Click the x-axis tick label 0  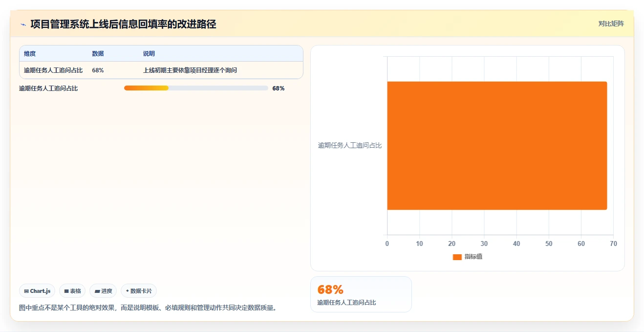tap(387, 243)
